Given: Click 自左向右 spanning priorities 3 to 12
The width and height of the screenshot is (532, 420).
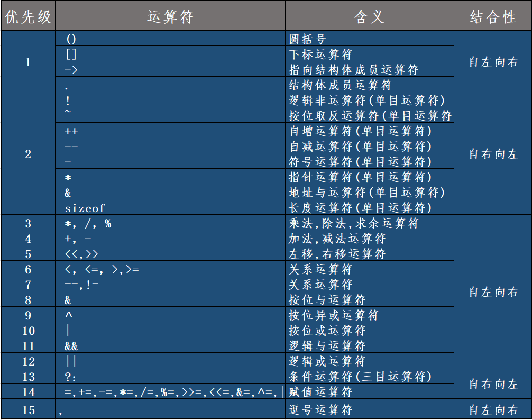Looking at the screenshot, I should pos(493,291).
